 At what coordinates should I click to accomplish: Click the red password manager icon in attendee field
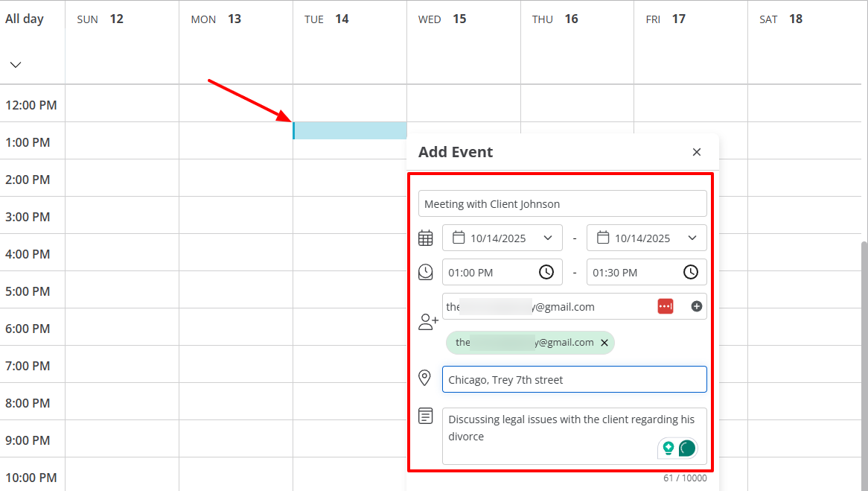665,306
